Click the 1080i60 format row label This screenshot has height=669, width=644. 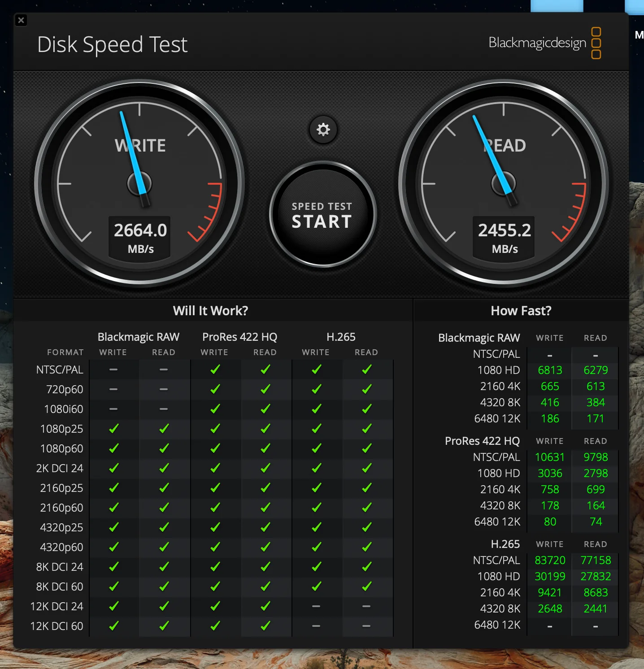64,409
